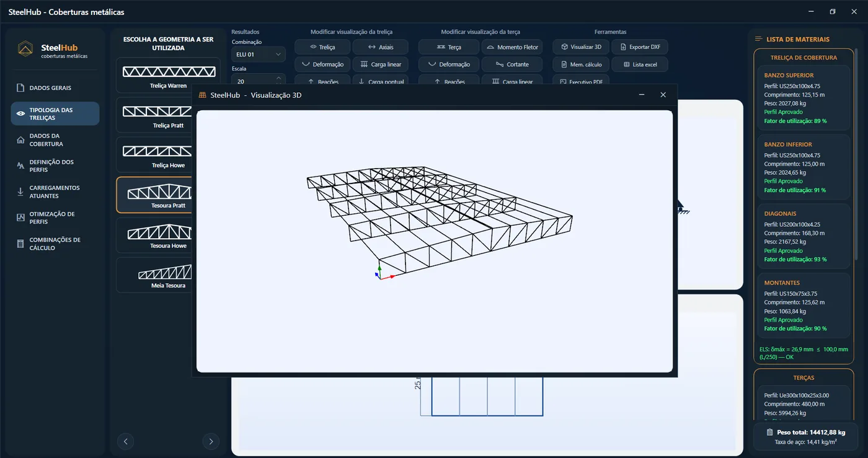Export drawing with Exportar DXF
The image size is (868, 458).
640,47
